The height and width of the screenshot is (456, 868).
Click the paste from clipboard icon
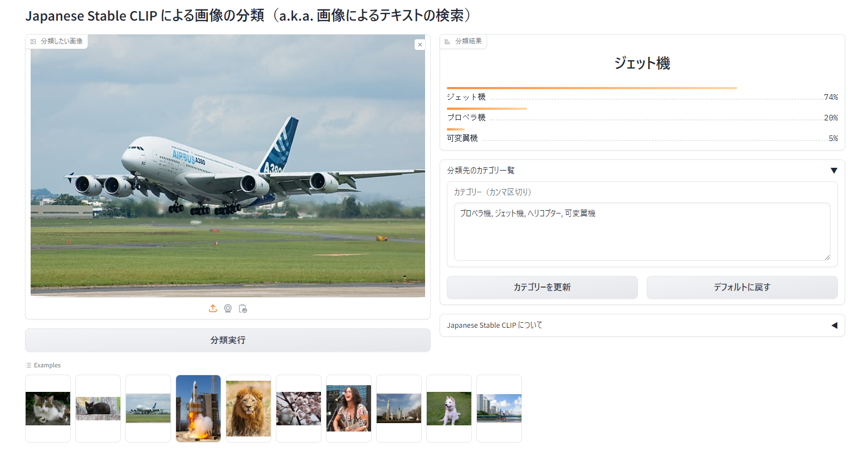pos(243,308)
